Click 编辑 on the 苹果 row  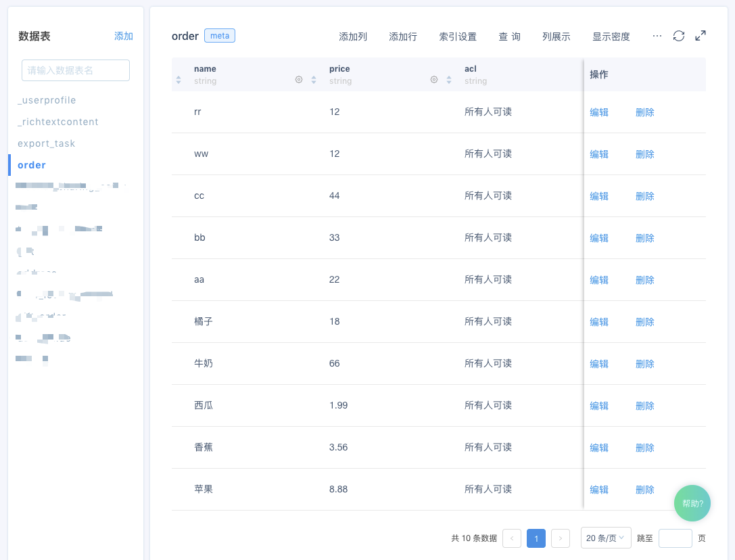pos(599,489)
